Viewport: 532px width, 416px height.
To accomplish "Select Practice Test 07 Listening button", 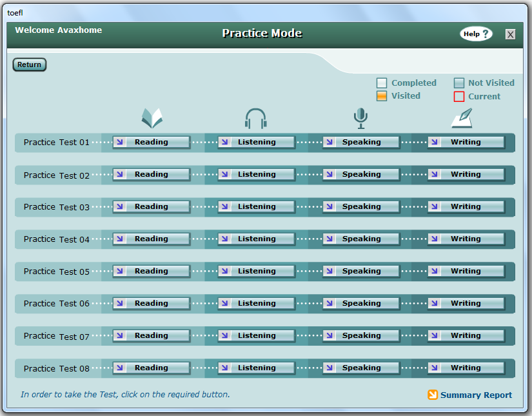I will pyautogui.click(x=256, y=336).
